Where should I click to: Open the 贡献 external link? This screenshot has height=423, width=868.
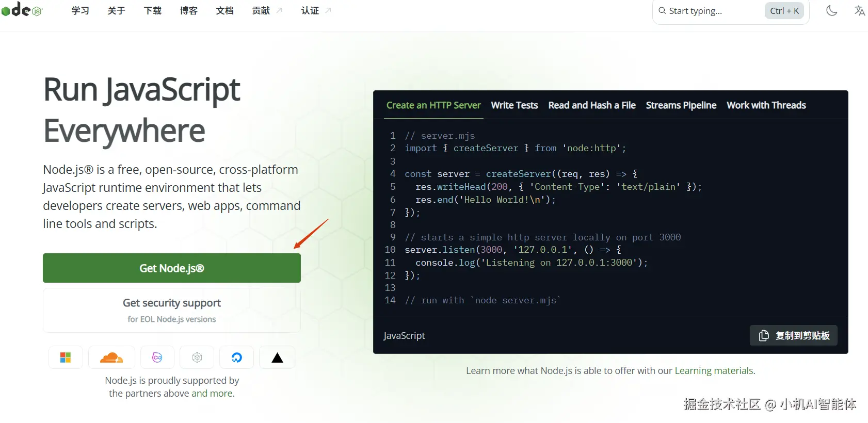267,11
